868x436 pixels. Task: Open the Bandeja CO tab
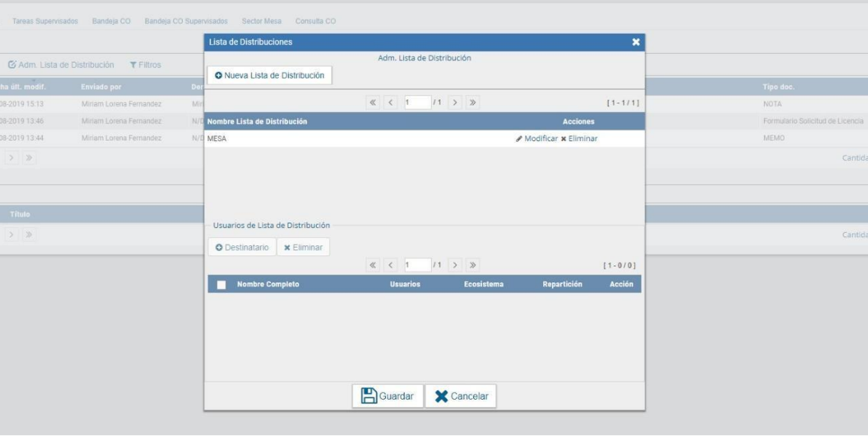pyautogui.click(x=111, y=20)
